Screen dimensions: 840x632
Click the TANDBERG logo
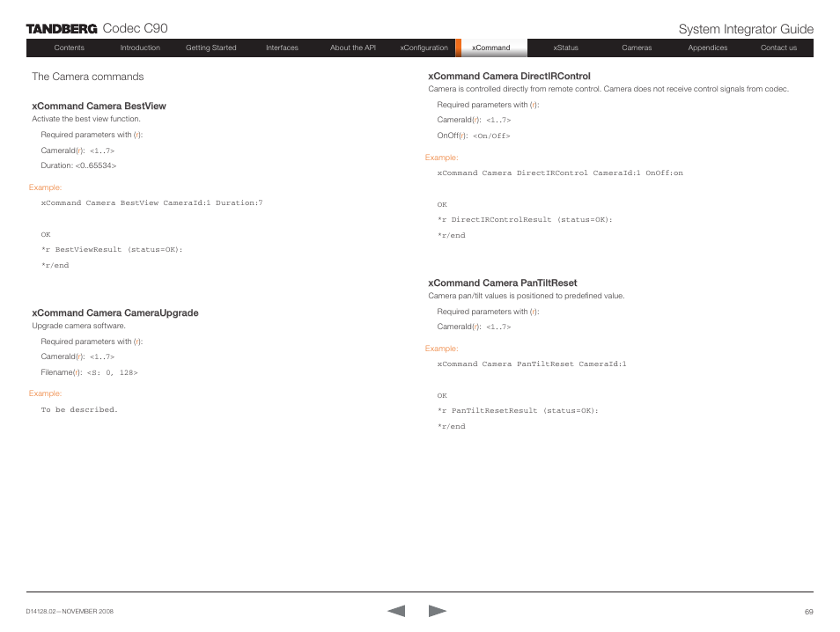[62, 29]
